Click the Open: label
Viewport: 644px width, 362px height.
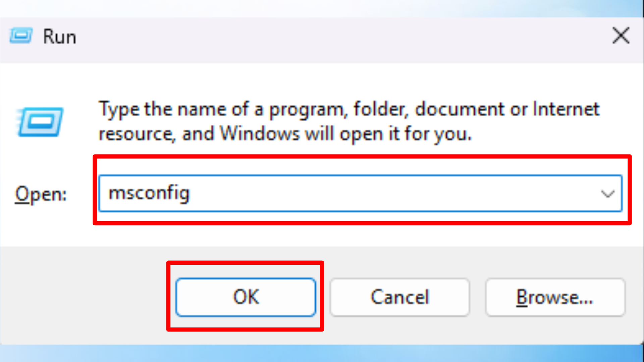(40, 194)
